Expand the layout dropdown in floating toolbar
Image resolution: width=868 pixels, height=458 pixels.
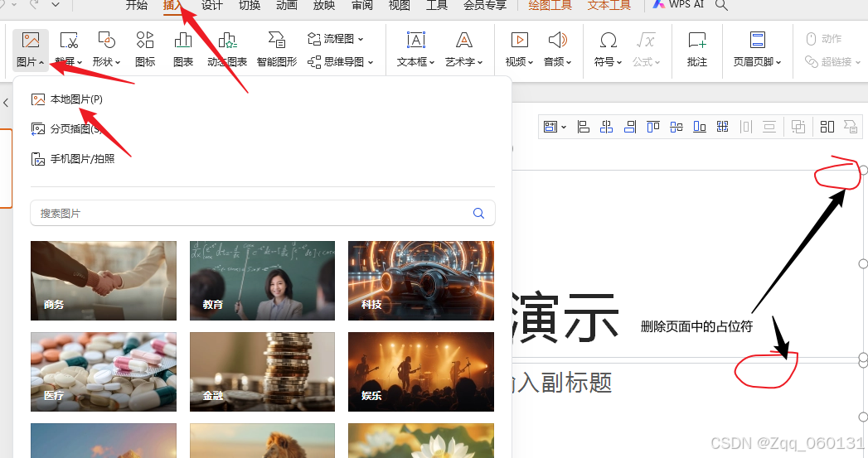tap(564, 128)
